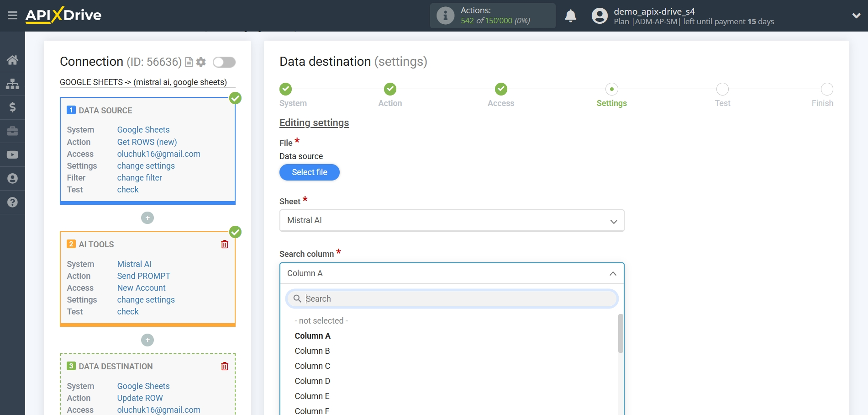Delete the AI Tools block via trash icon
Viewport: 868px width, 415px height.
[x=224, y=244]
